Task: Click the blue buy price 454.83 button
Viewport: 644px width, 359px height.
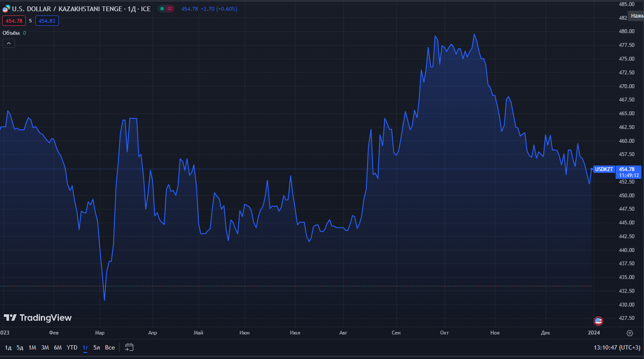Action: pos(47,21)
